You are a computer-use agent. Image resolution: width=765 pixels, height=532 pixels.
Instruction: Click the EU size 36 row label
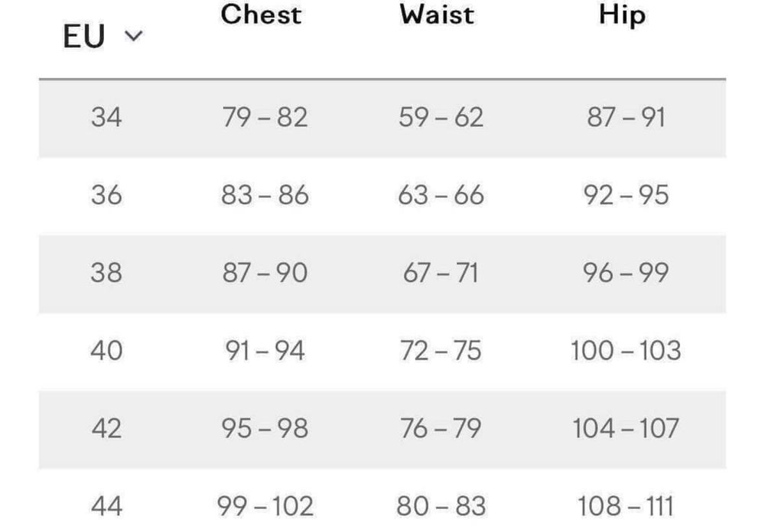106,195
